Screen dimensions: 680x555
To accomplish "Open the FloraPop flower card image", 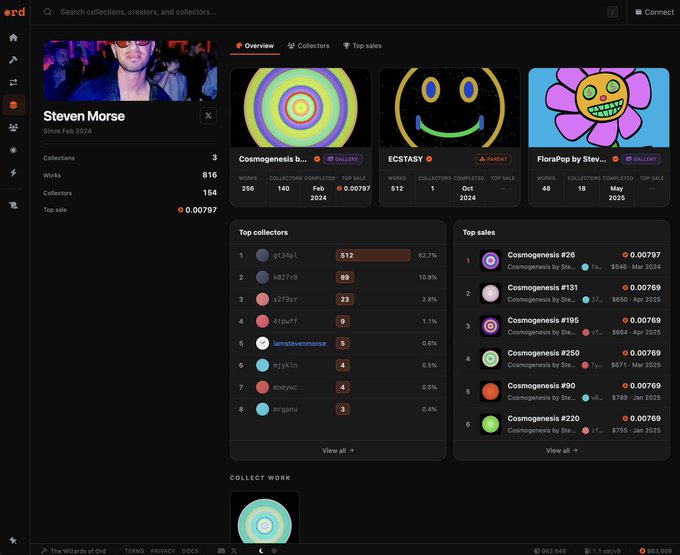I will click(x=599, y=108).
